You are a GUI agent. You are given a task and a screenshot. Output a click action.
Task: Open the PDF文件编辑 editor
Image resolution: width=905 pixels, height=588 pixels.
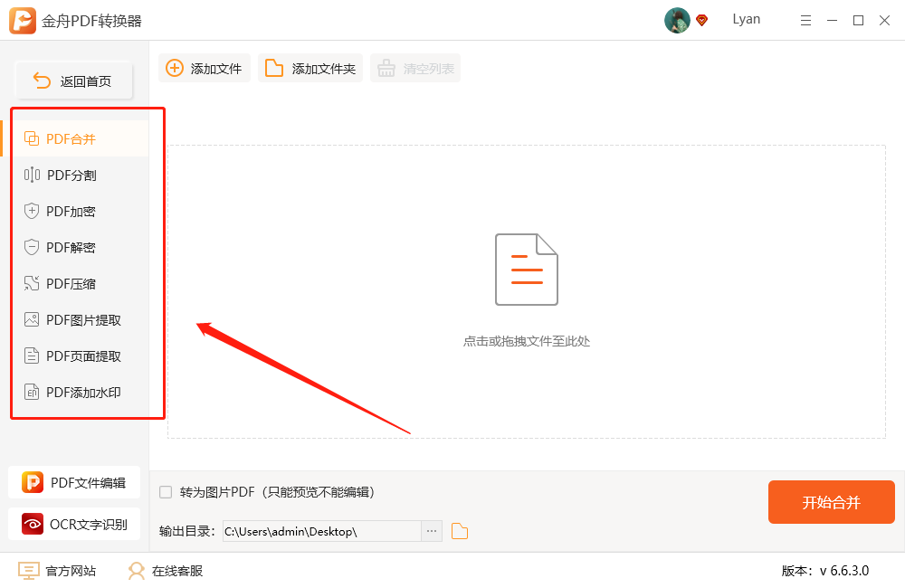pos(74,482)
